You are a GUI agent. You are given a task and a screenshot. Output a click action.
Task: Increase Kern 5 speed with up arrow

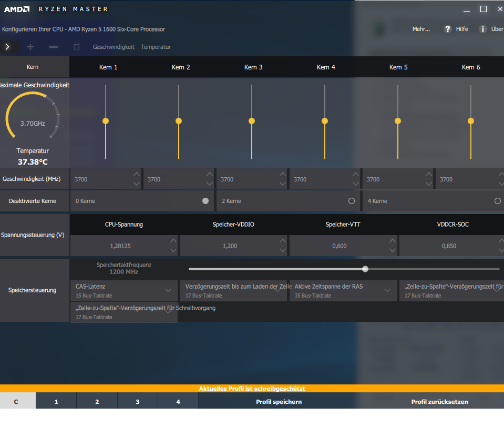pos(429,174)
